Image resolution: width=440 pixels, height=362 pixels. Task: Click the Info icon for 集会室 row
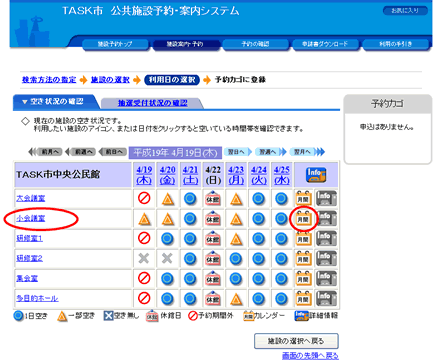pyautogui.click(x=326, y=278)
